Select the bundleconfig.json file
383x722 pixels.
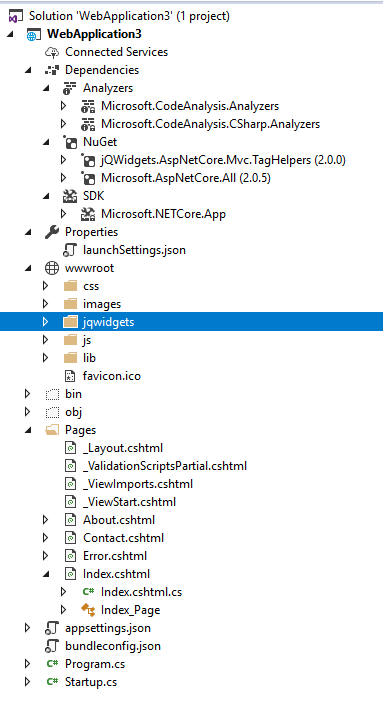[113, 646]
